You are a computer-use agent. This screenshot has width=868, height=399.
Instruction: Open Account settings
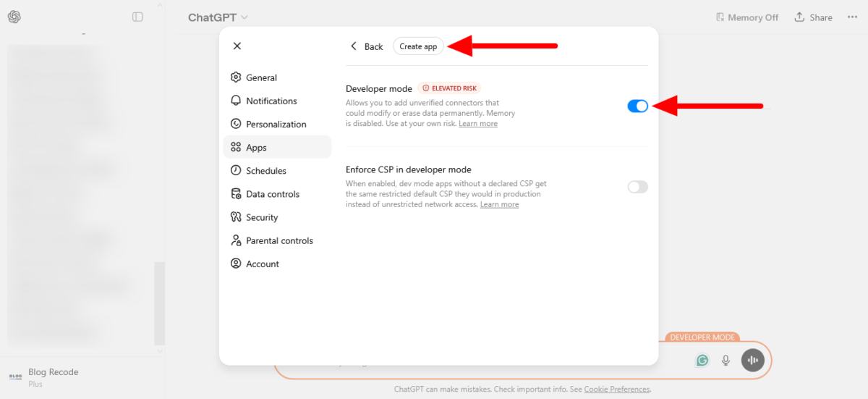pyautogui.click(x=277, y=264)
